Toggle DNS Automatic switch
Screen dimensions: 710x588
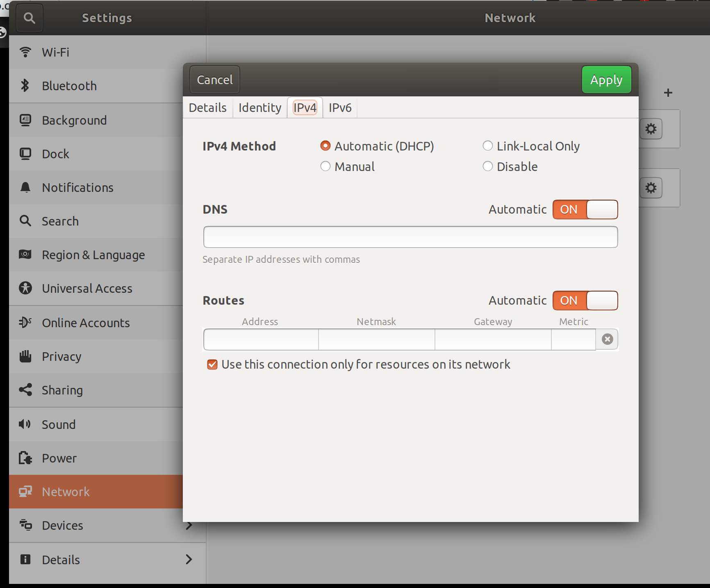585,210
